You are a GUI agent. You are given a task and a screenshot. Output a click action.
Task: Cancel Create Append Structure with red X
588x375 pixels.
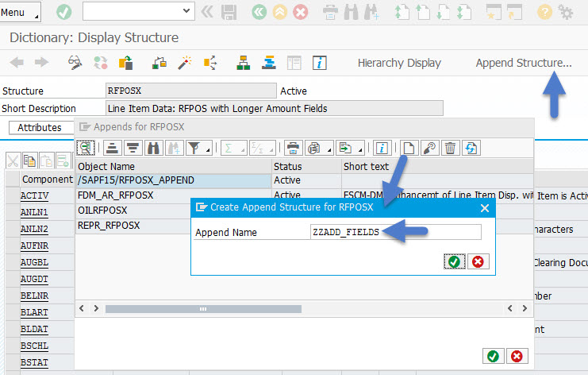click(478, 261)
